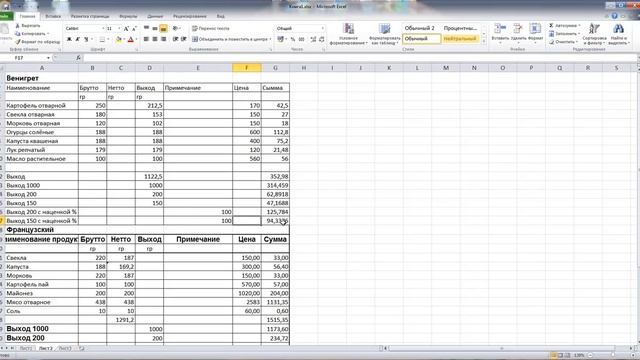The height and width of the screenshot is (360, 640).
Task: Apply the yellow fill color bucket
Action: click(x=118, y=39)
